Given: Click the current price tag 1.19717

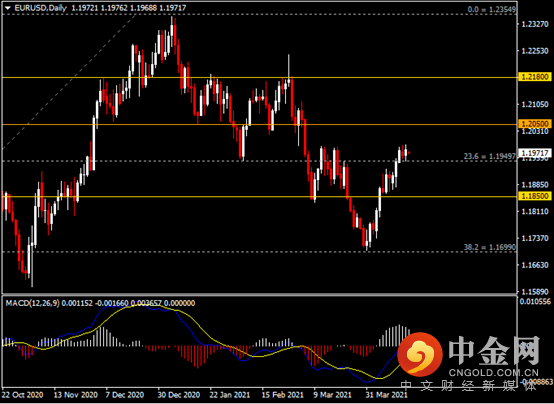Looking at the screenshot, I should 535,153.
